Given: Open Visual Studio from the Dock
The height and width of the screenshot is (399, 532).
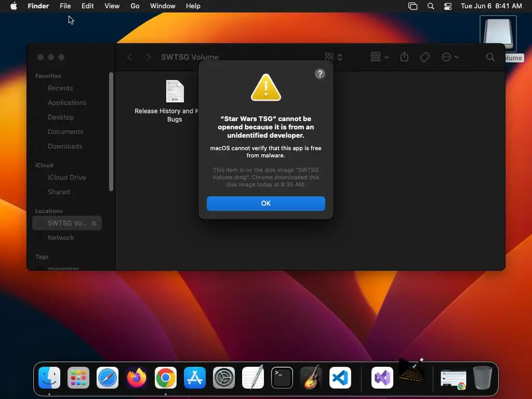Looking at the screenshot, I should point(382,378).
